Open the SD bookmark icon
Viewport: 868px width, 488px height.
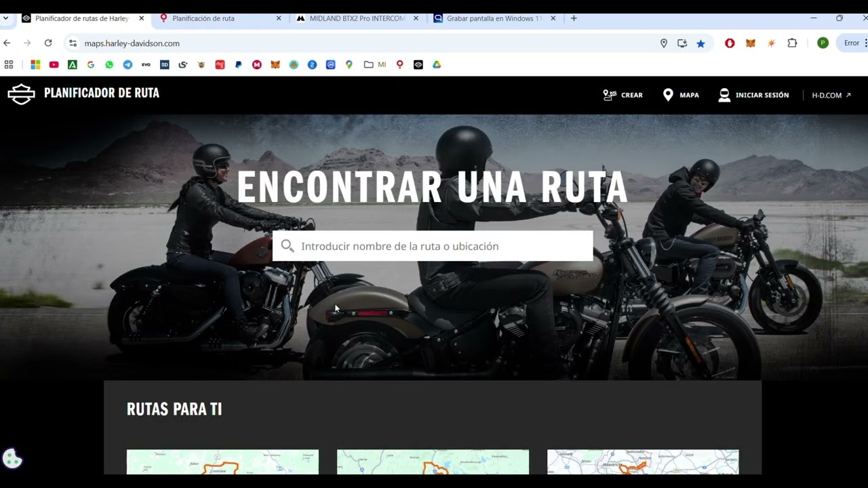[165, 64]
